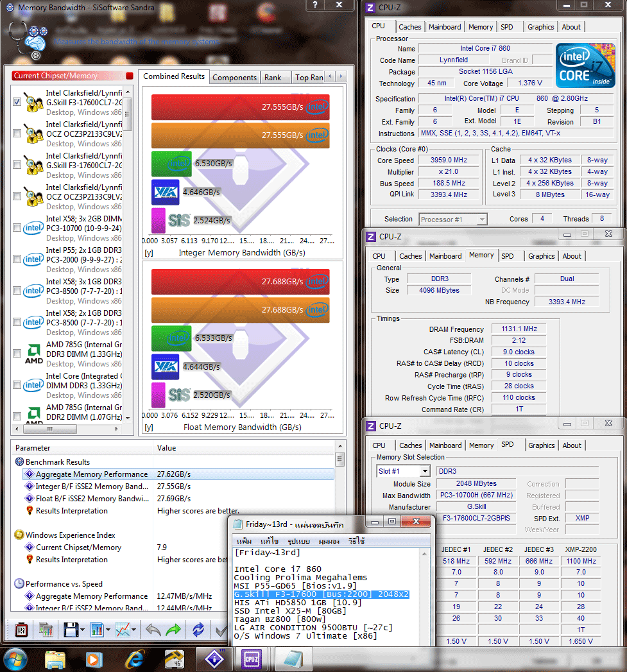Click the Intel Core i7 inside logo

pos(585,65)
